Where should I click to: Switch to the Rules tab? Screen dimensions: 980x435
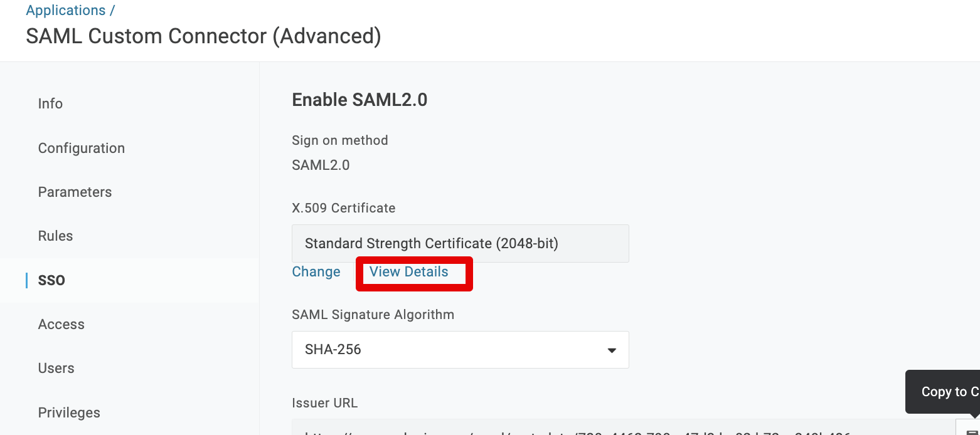(x=55, y=236)
